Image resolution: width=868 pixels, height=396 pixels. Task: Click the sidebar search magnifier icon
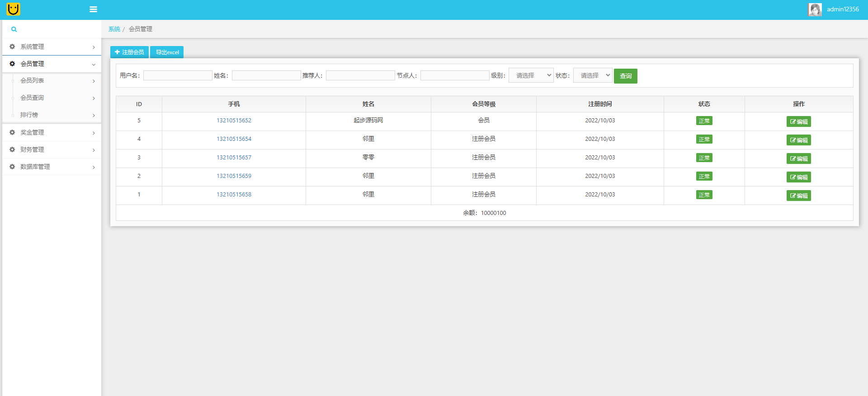14,29
